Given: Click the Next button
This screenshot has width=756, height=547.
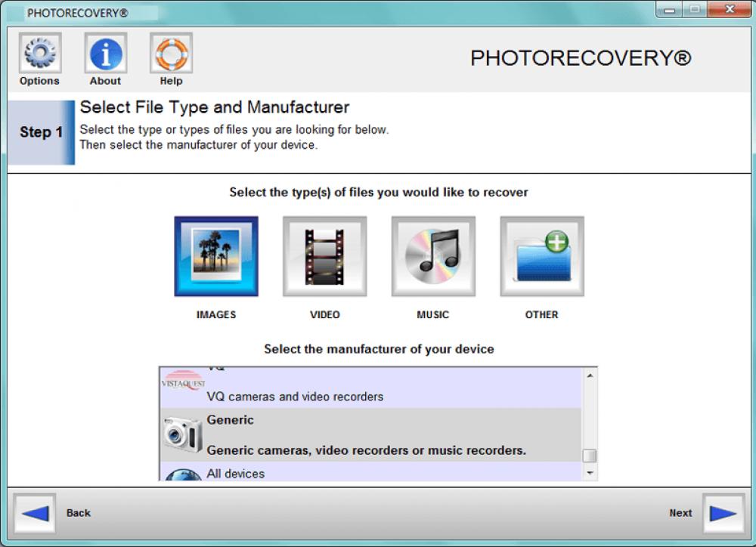Looking at the screenshot, I should click(x=724, y=513).
